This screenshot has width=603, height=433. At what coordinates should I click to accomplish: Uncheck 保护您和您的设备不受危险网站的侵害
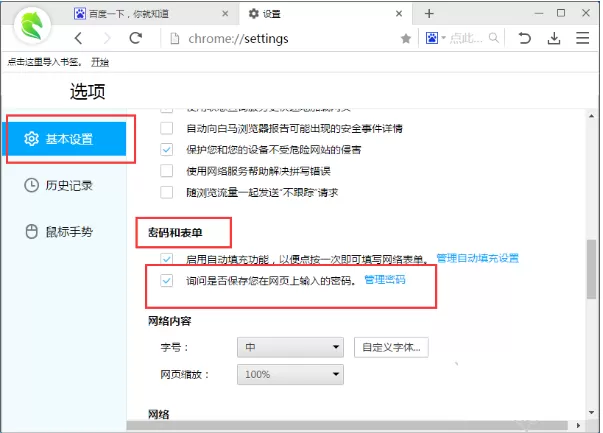[167, 149]
